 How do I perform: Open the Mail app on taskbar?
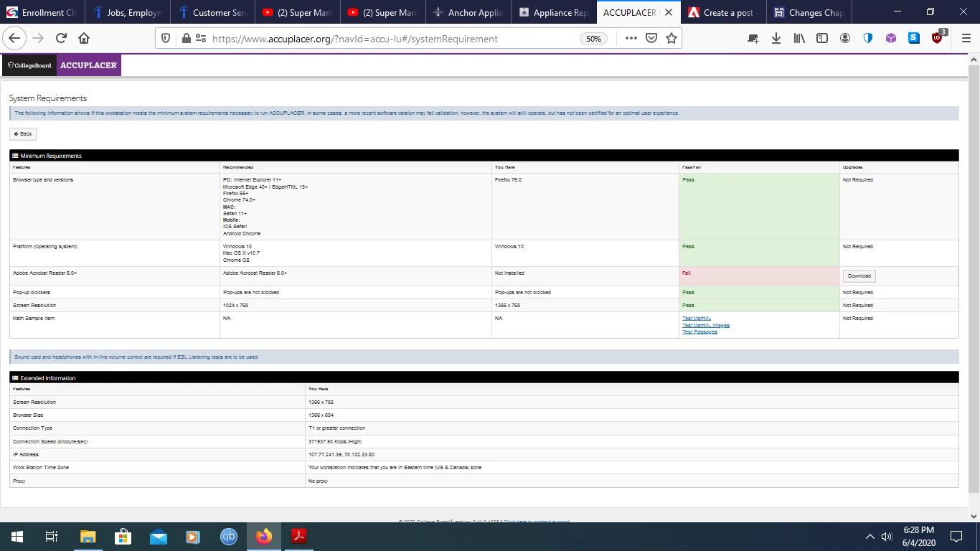click(158, 537)
